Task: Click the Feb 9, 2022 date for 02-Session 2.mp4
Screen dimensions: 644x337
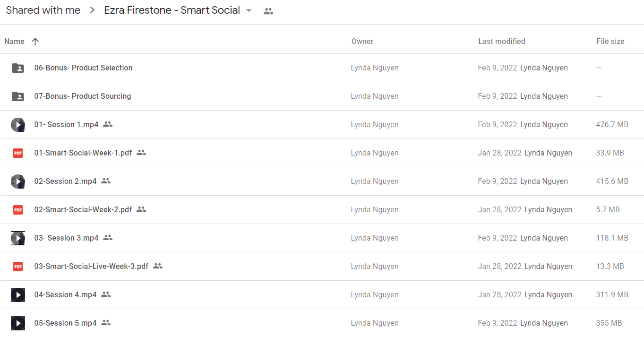Action: point(498,181)
